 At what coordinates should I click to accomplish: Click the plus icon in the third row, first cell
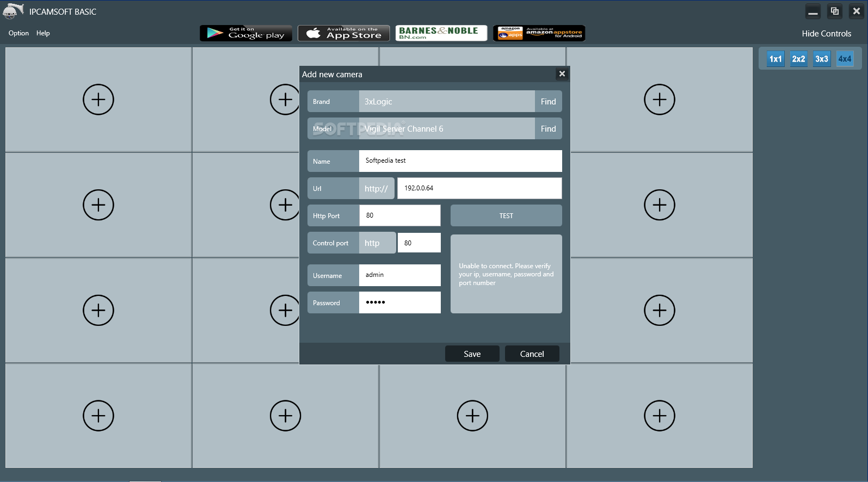(x=99, y=311)
